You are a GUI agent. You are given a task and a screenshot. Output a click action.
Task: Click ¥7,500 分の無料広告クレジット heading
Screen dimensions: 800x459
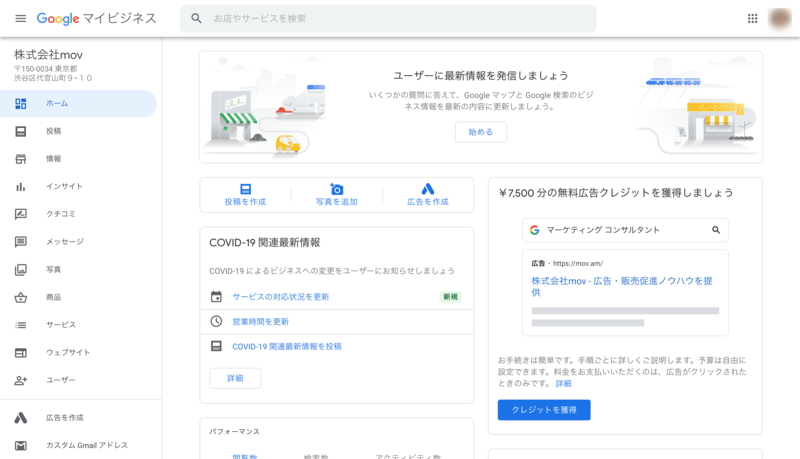[x=616, y=193]
